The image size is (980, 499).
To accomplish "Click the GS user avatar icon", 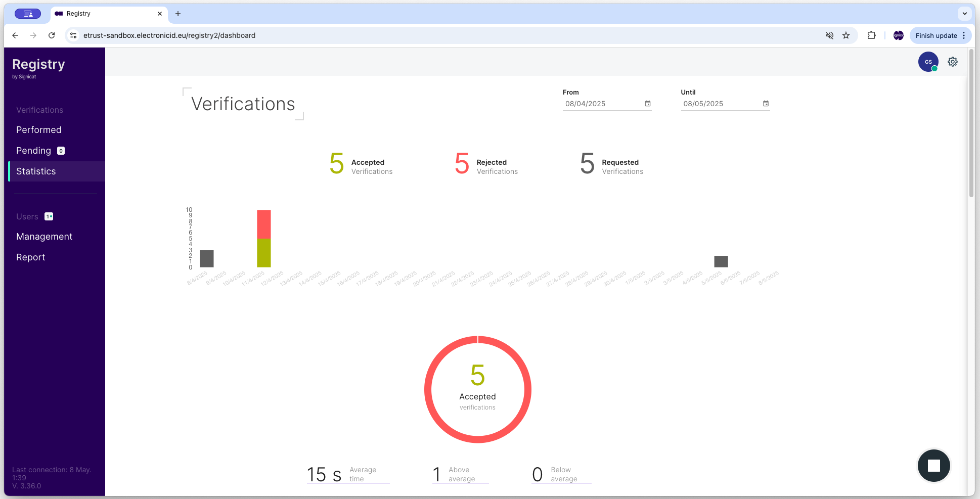I will tap(928, 61).
